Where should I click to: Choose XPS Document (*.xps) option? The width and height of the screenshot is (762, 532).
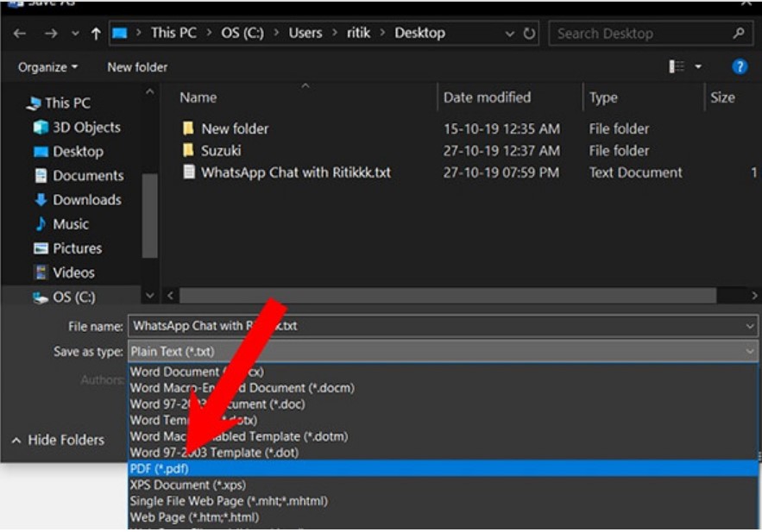pos(187,485)
